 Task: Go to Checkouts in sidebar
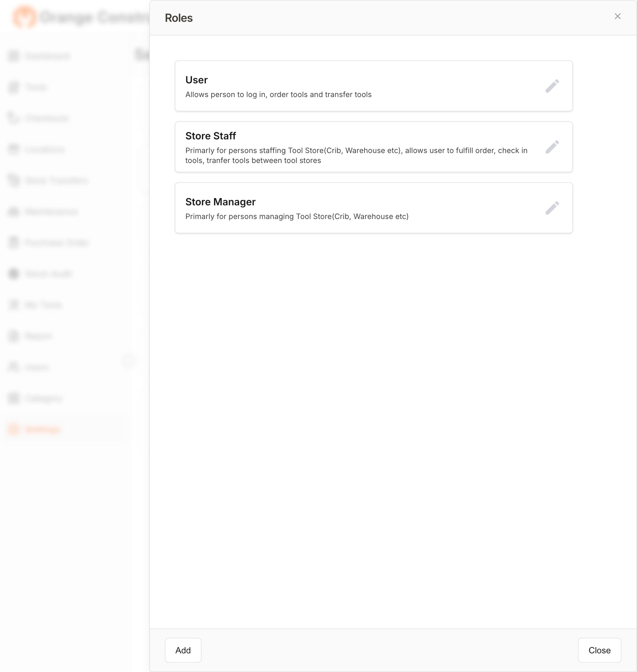47,118
